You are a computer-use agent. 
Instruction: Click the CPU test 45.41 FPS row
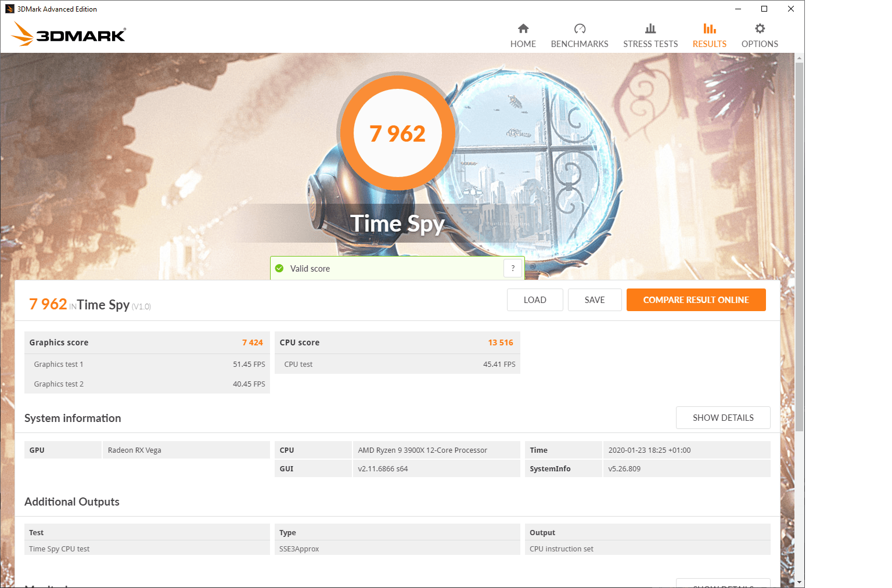(x=397, y=364)
